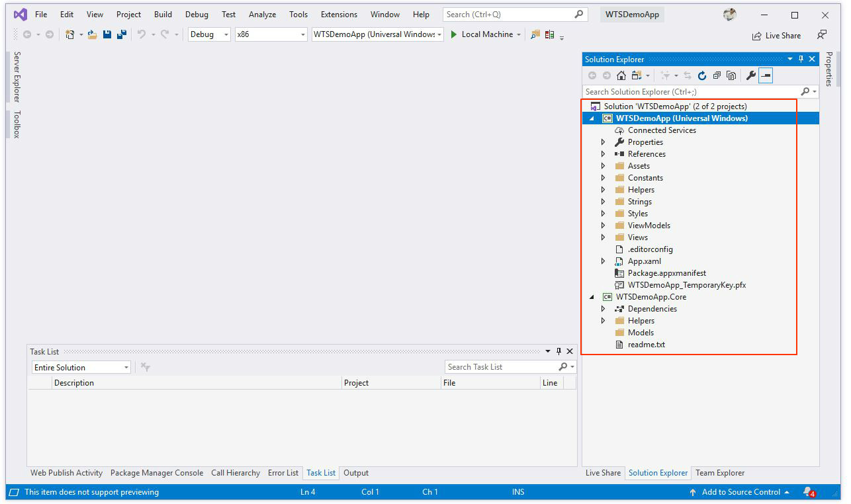Open the Output tab
Viewport: 851px width, 504px height.
356,473
